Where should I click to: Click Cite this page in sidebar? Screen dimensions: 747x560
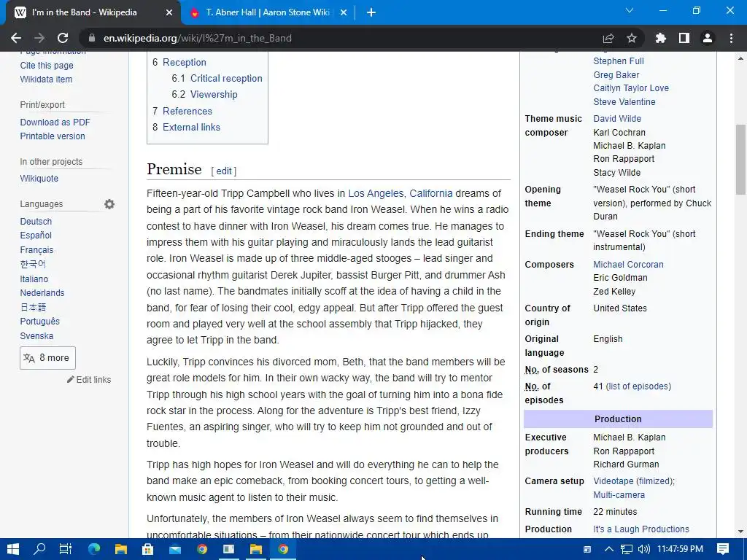click(47, 65)
